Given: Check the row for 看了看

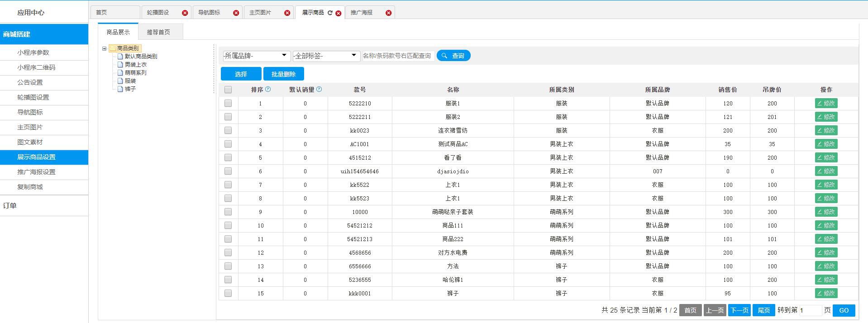Looking at the screenshot, I should (x=228, y=157).
